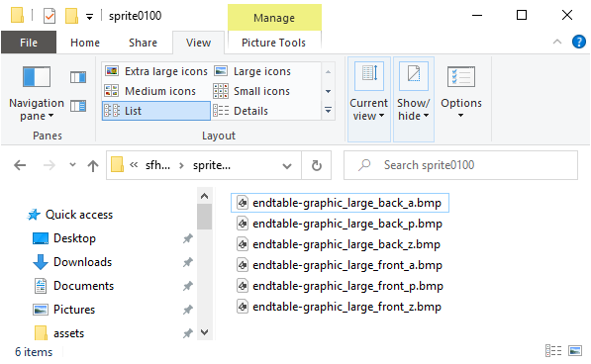Refresh the sprite0100 folder view
The image size is (591, 364).
point(317,165)
